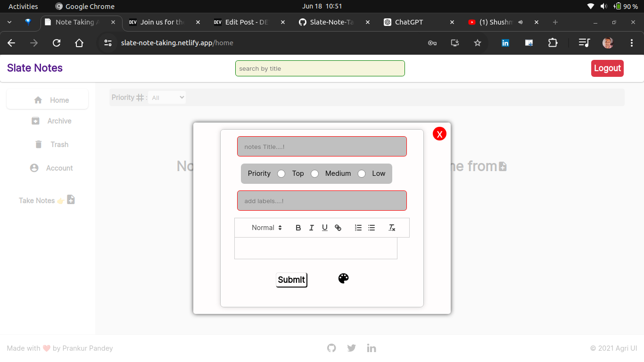View site information icon in address bar

[108, 43]
